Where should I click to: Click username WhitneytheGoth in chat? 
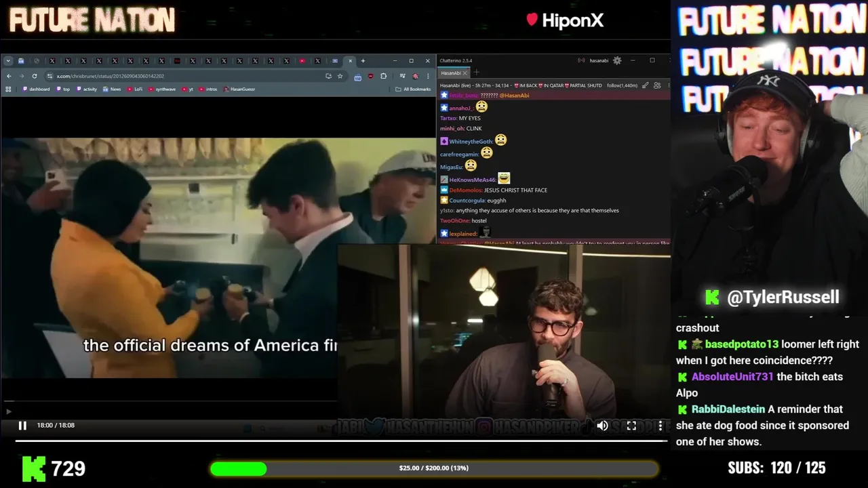tap(471, 142)
